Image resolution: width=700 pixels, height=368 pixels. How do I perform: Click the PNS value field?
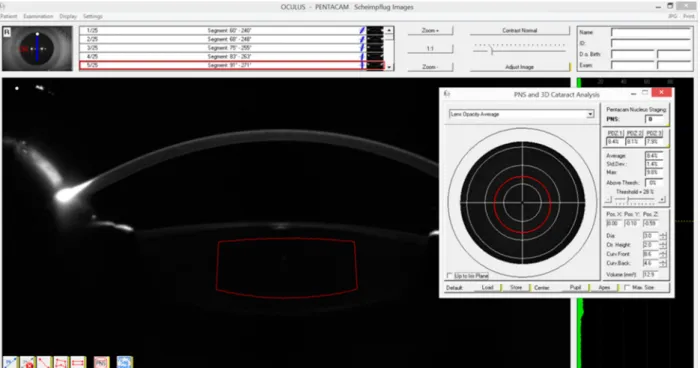pos(655,119)
